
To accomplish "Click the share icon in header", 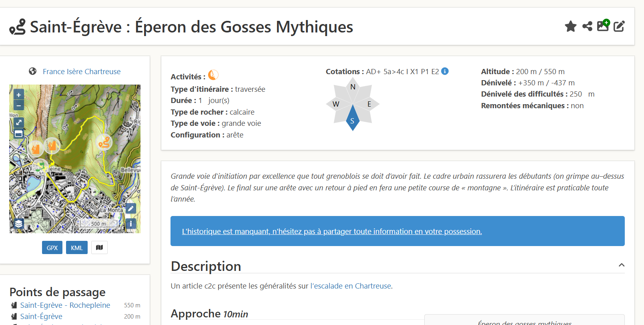I will tap(587, 26).
